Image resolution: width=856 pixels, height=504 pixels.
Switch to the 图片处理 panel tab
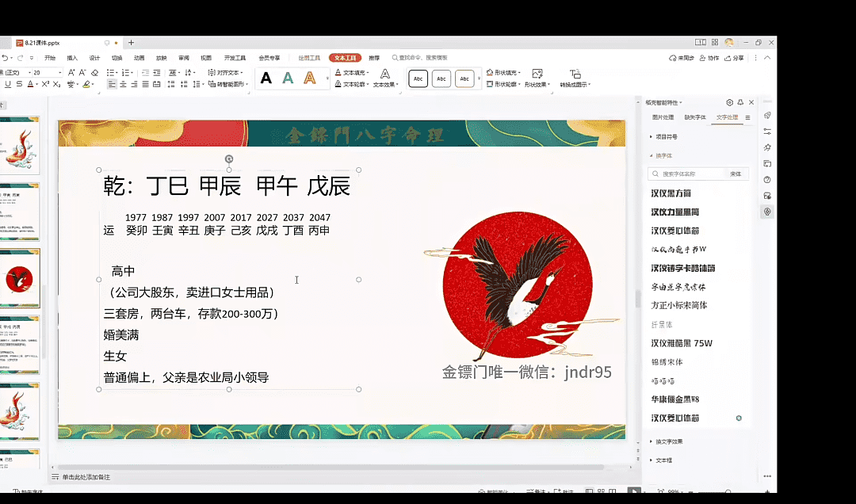[x=663, y=117]
